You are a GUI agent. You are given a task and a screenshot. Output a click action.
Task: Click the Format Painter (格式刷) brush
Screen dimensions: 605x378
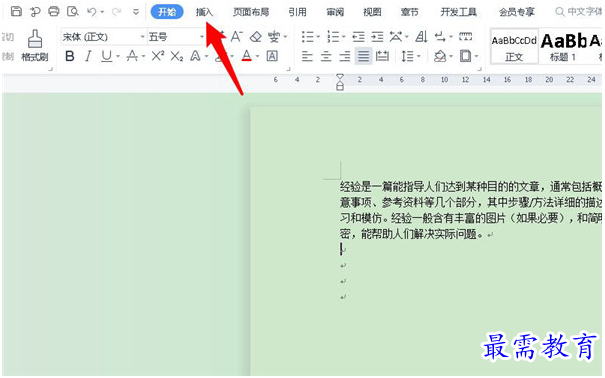tap(35, 46)
